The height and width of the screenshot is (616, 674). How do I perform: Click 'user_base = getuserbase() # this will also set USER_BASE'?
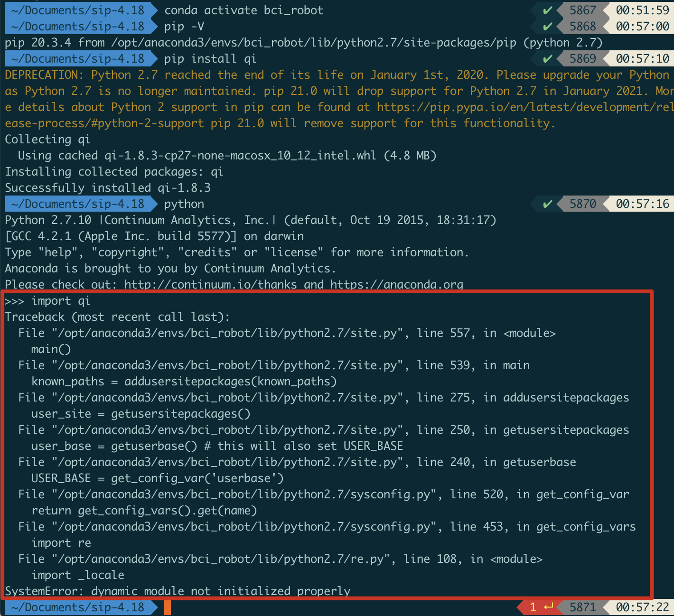click(217, 446)
